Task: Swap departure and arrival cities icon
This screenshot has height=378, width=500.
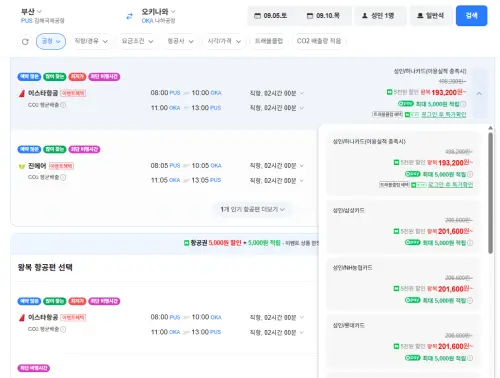Action: pyautogui.click(x=129, y=16)
